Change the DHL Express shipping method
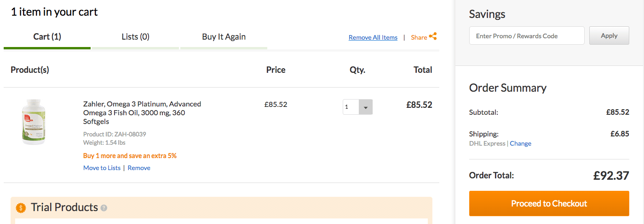The height and width of the screenshot is (224, 644). click(520, 143)
